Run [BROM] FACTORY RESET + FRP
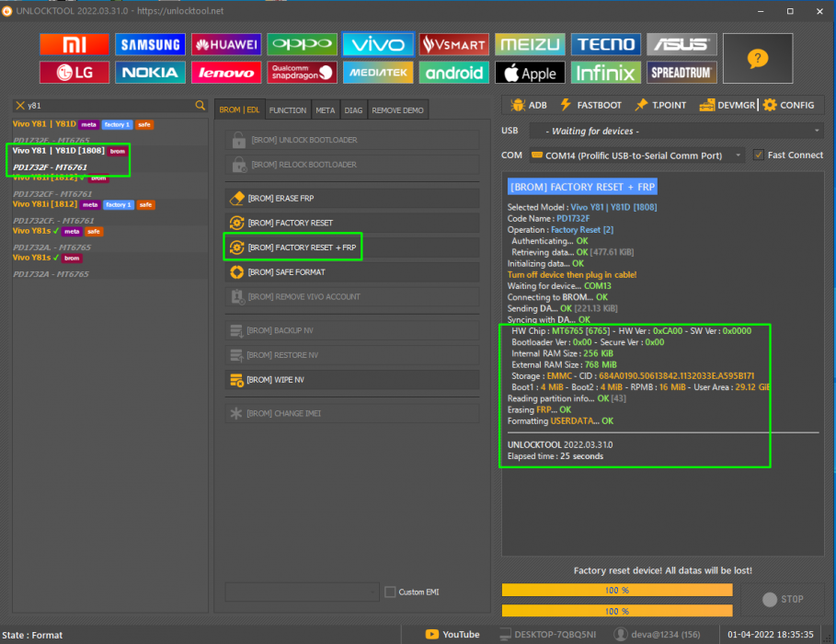The width and height of the screenshot is (836, 644). pyautogui.click(x=352, y=247)
